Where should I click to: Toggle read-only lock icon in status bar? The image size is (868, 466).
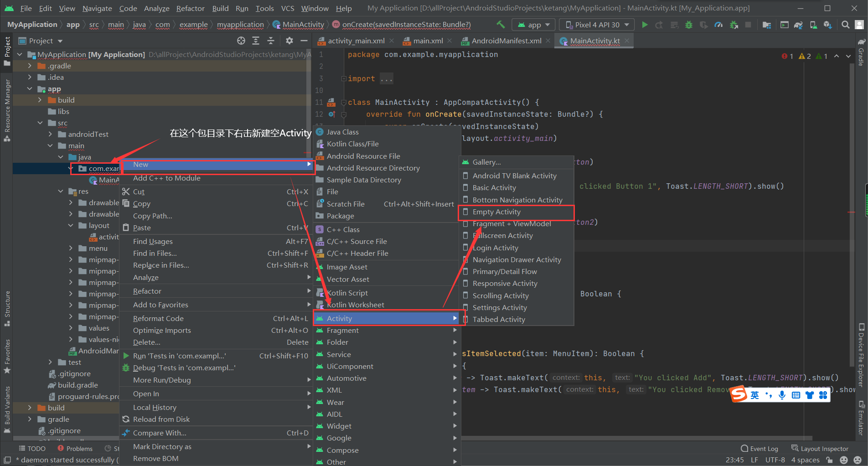point(830,460)
